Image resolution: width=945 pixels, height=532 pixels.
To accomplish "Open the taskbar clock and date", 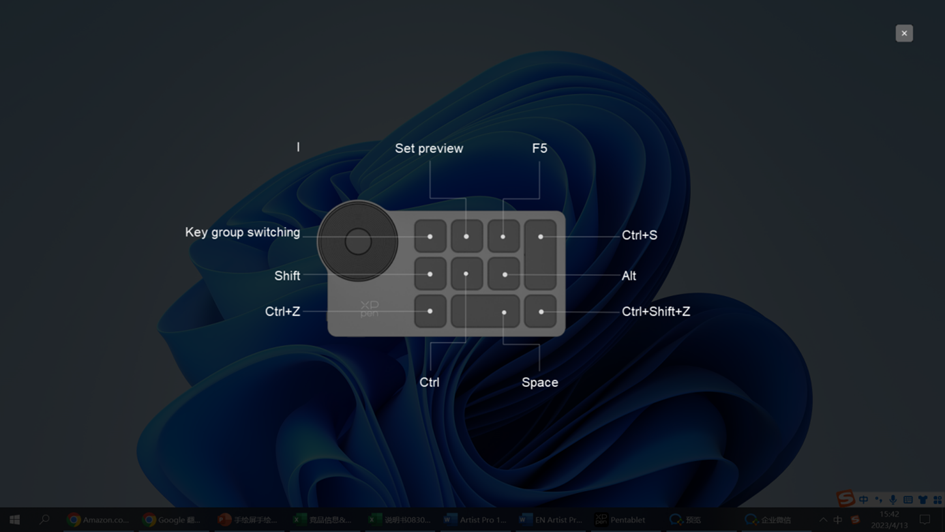I will [889, 520].
